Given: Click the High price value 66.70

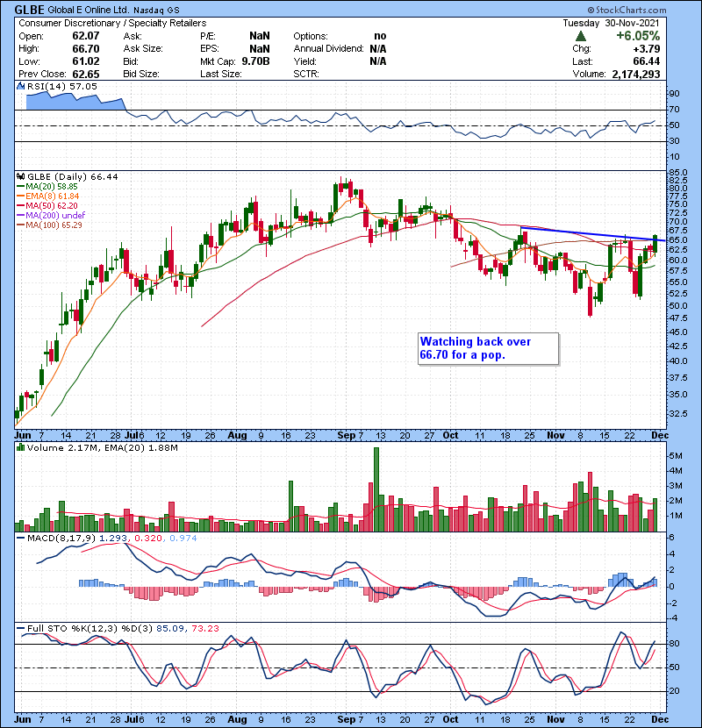Looking at the screenshot, I should coord(86,49).
